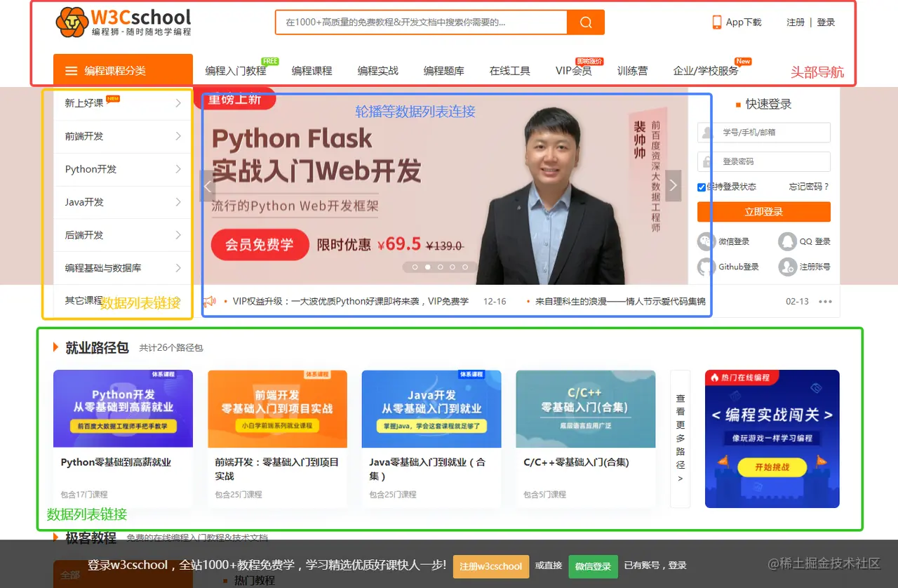This screenshot has width=898, height=588.
Task: Open the 编程入门教程 nav item
Action: point(236,71)
